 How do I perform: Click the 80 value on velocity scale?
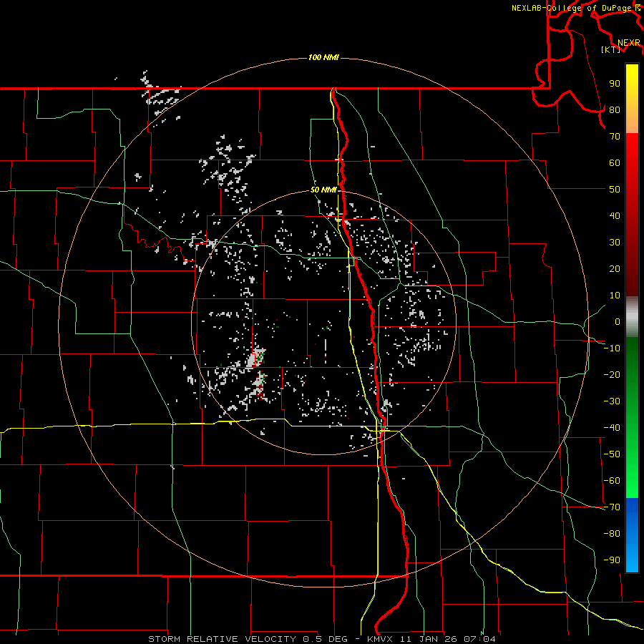[615, 109]
